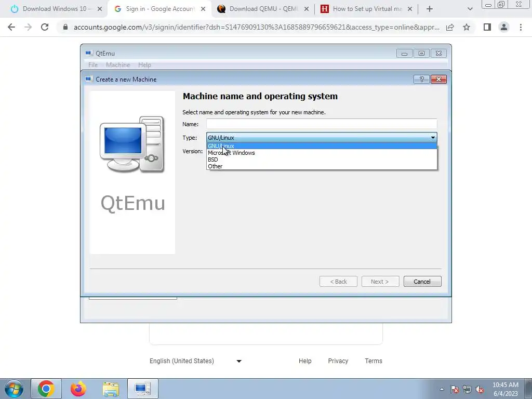Open the QtEmu File menu

[x=93, y=65]
